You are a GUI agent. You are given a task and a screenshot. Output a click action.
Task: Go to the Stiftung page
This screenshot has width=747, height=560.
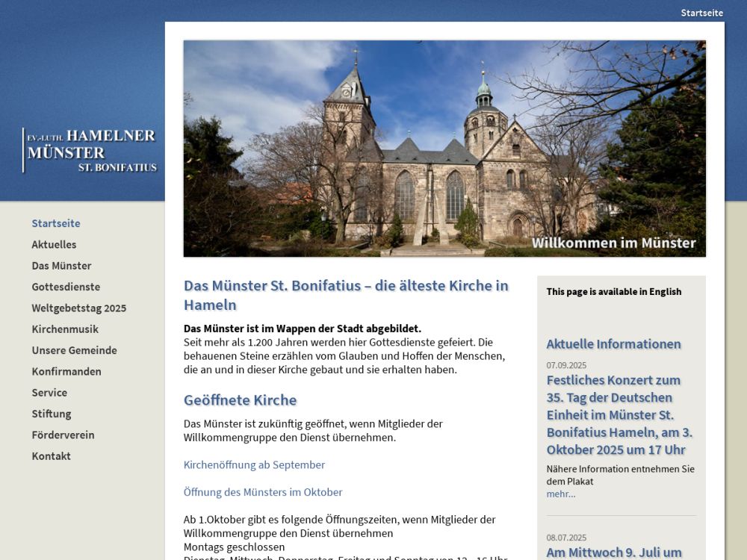click(x=52, y=414)
